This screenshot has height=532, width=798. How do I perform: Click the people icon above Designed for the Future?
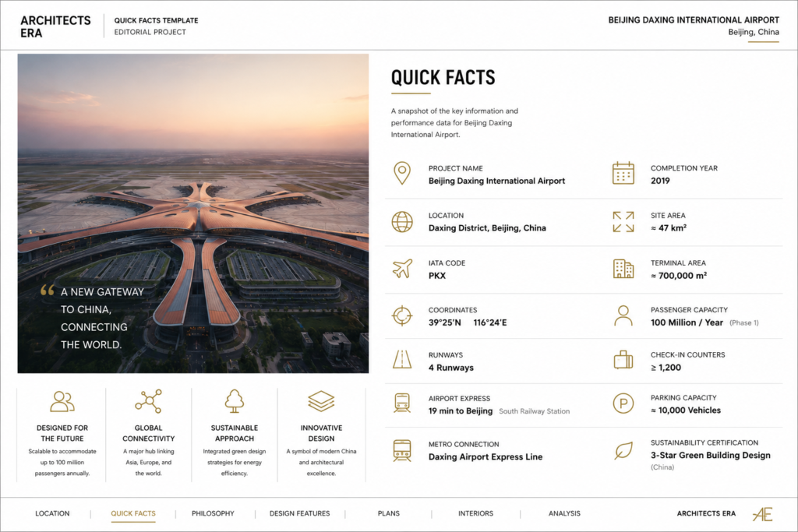62,401
